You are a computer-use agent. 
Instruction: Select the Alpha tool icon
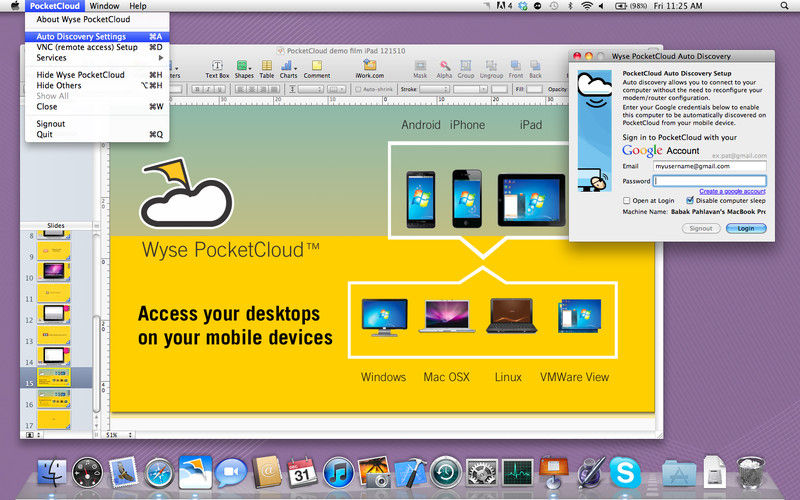444,67
